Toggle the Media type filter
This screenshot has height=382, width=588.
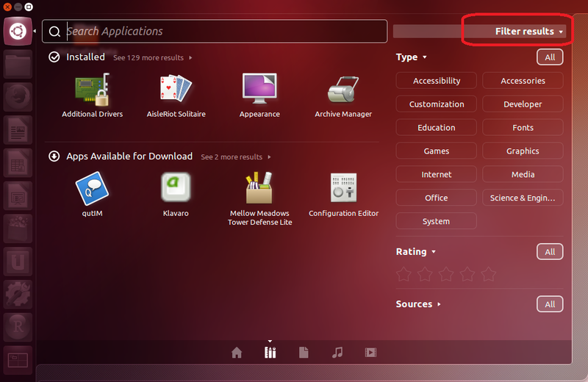pos(523,174)
